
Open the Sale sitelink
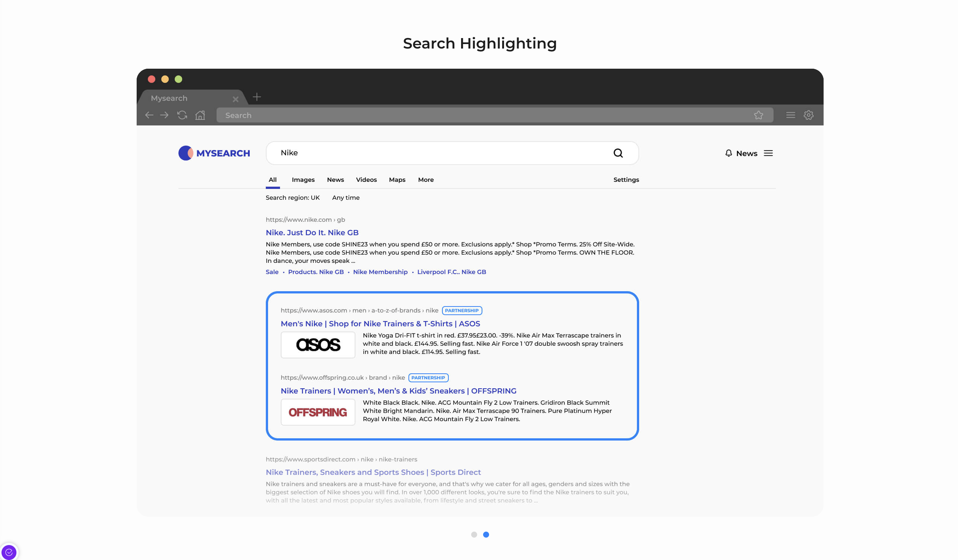pyautogui.click(x=272, y=272)
